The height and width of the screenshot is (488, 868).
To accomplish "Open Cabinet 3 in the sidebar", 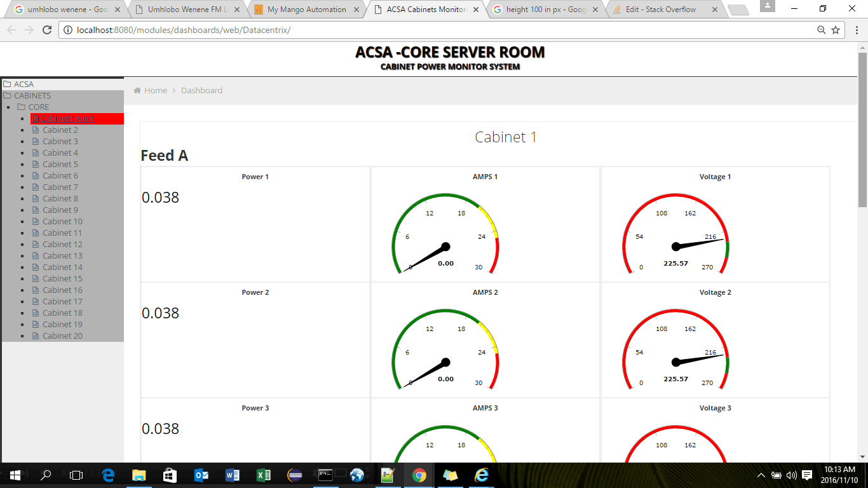I will pos(60,142).
